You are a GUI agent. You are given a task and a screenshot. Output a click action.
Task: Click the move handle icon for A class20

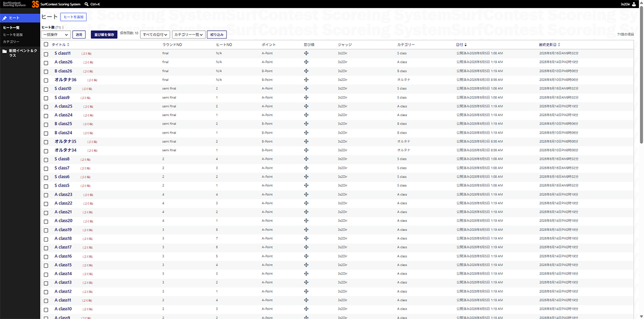[x=306, y=220]
